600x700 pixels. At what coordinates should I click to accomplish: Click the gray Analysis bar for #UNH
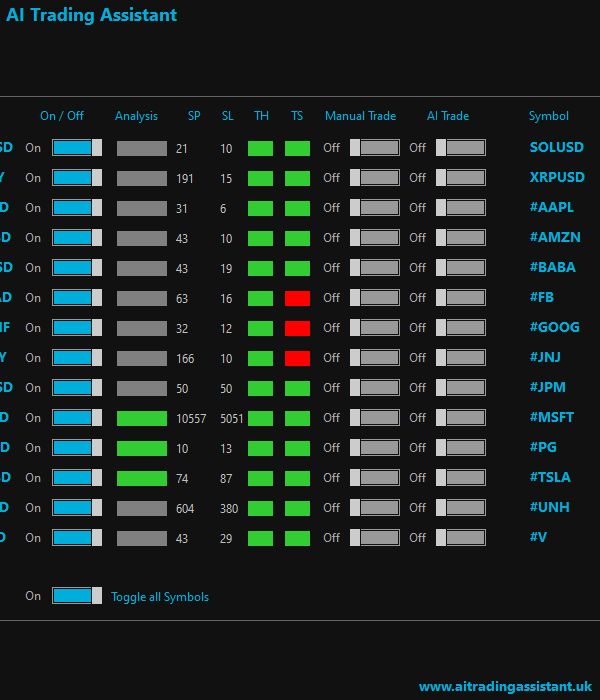[x=142, y=508]
